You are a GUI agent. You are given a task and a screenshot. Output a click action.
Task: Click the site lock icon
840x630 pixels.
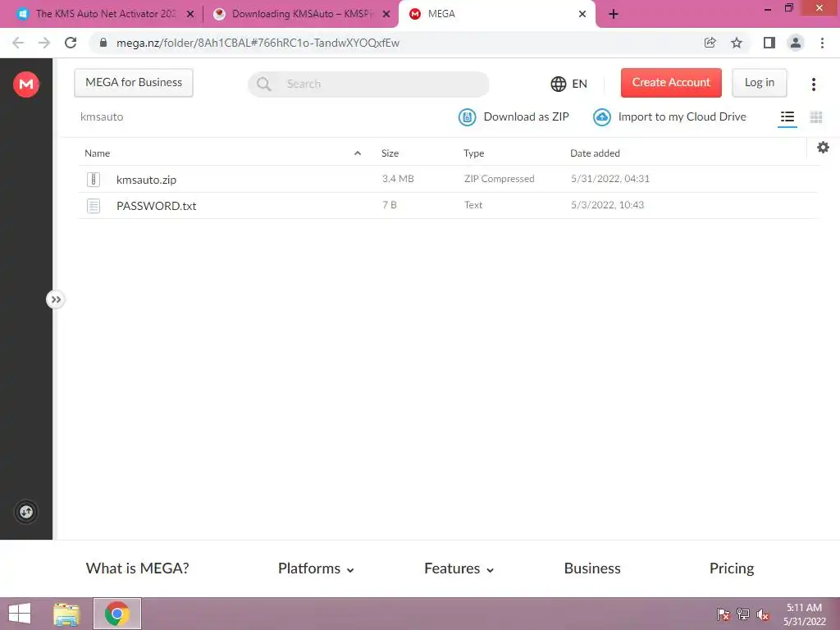103,43
